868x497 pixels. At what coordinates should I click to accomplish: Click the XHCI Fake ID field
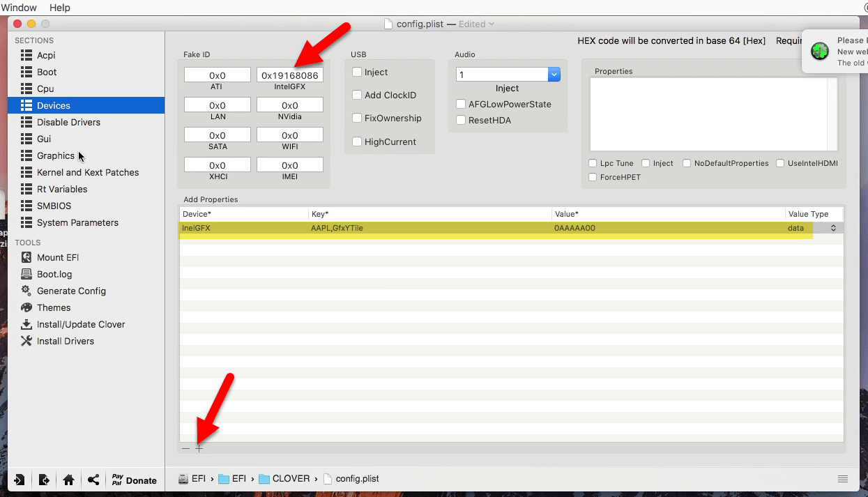tap(218, 165)
